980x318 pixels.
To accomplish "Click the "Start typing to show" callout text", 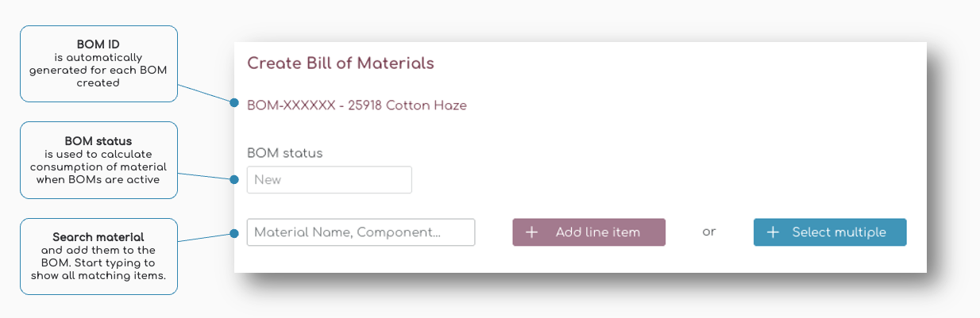I will tap(98, 270).
